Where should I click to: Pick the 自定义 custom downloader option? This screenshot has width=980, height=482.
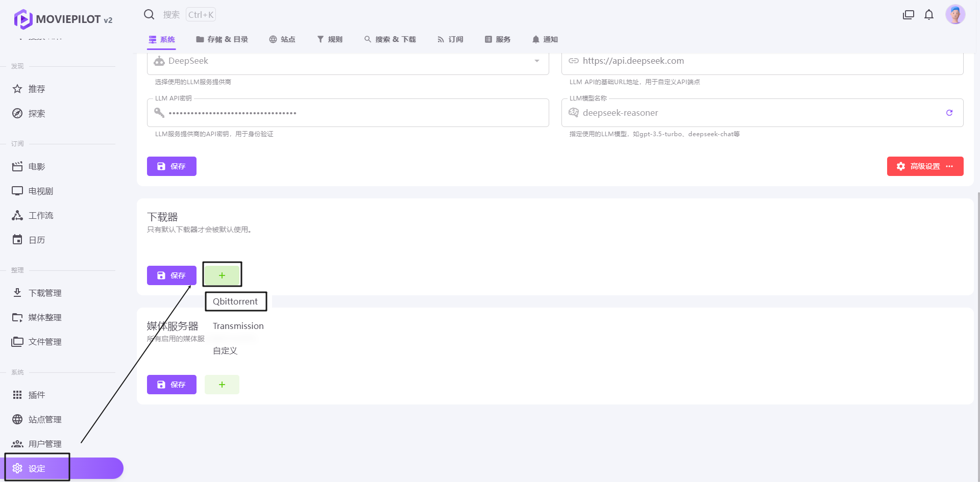pyautogui.click(x=225, y=351)
